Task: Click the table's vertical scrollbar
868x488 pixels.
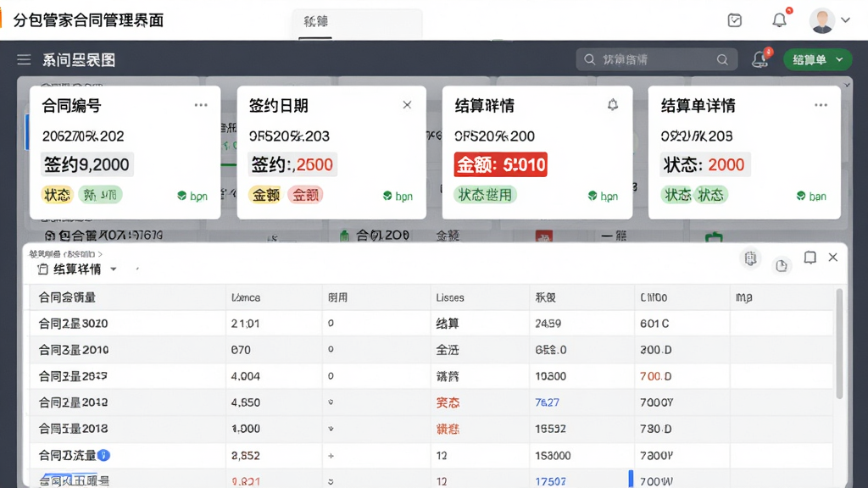Action: click(x=839, y=343)
